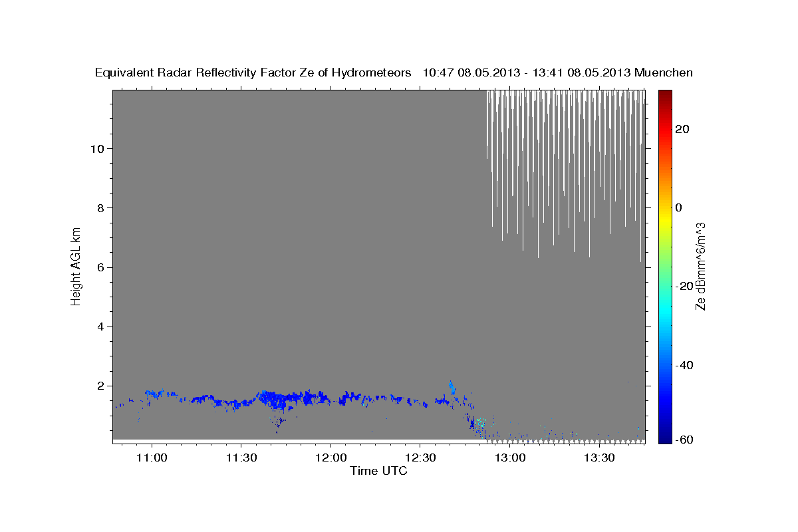Click the height tick label 8
Image resolution: width=798 pixels, height=532 pixels.
coord(102,207)
